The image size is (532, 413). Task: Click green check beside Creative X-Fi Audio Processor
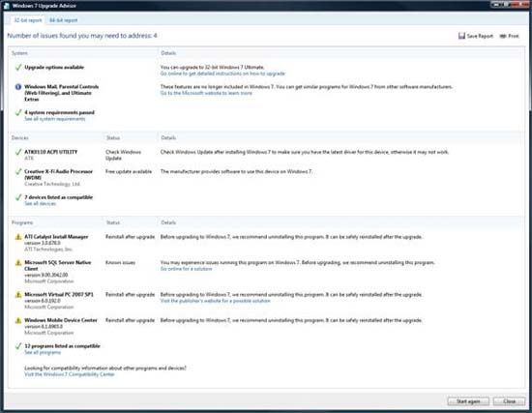(18, 171)
